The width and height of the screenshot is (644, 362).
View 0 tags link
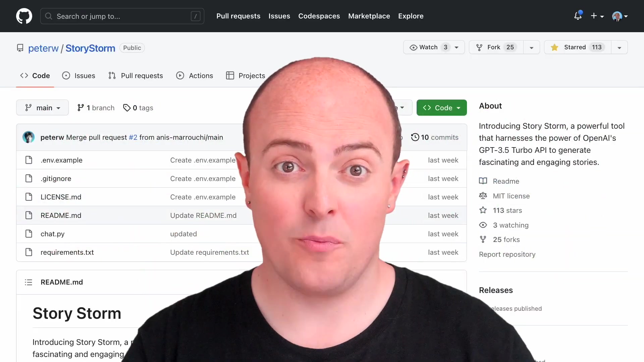(138, 108)
